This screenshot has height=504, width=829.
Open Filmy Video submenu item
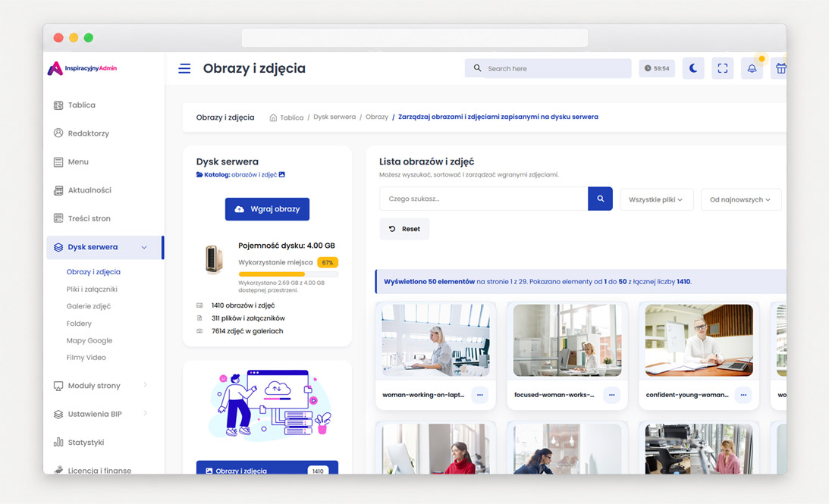coord(86,357)
